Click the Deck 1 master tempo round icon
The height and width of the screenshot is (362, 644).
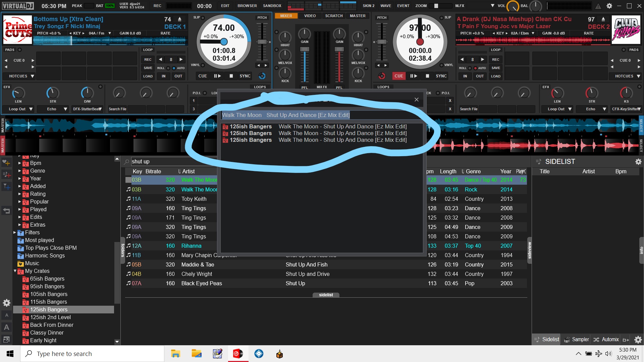pyautogui.click(x=262, y=76)
